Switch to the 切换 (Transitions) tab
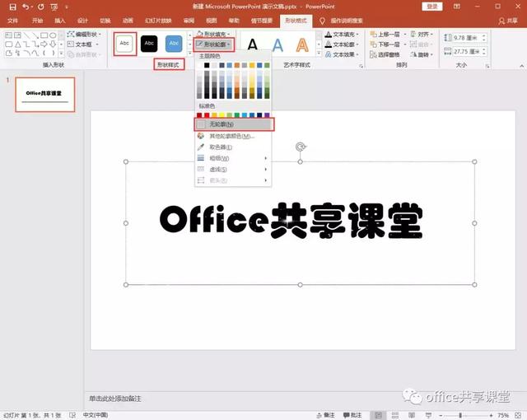 [x=105, y=21]
